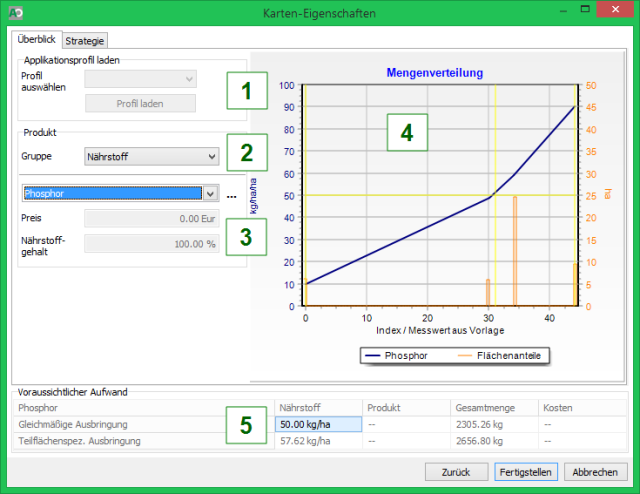
Task: Click the ellipsis button beside Phosphor
Action: (x=231, y=195)
